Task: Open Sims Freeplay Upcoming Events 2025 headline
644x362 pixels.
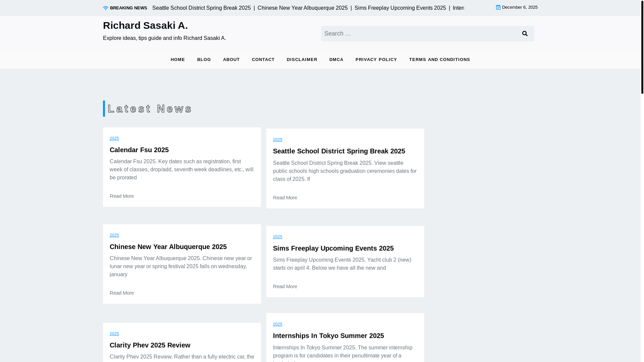Action: (x=333, y=248)
